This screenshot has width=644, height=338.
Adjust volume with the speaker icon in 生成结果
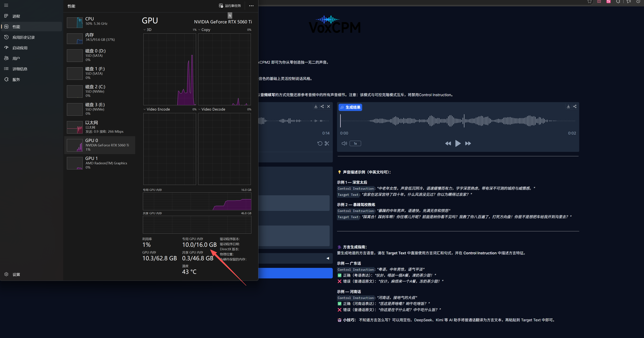click(x=344, y=143)
